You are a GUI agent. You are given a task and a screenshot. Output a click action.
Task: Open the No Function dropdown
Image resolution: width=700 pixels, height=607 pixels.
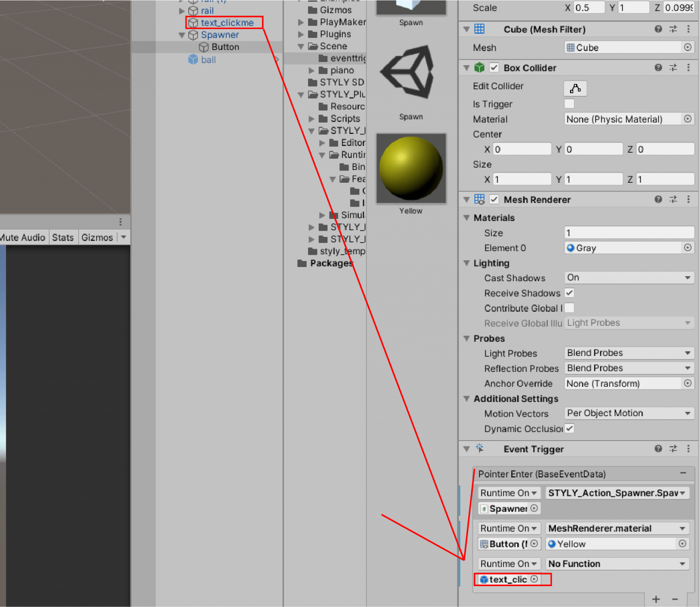617,564
